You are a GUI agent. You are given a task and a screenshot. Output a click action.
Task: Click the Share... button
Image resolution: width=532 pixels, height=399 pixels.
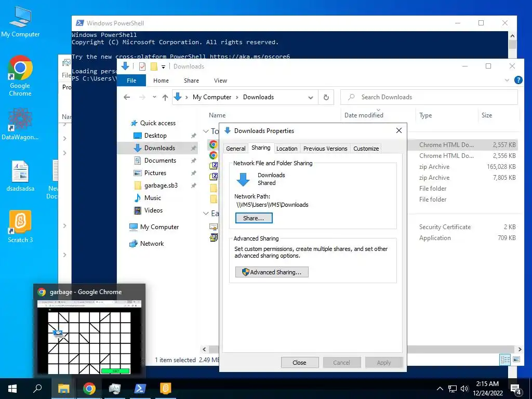tap(254, 218)
